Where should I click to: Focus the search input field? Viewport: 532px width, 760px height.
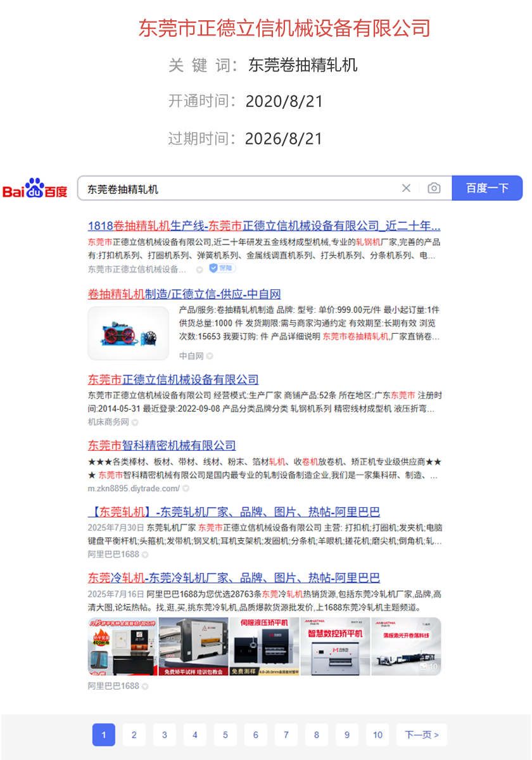pyautogui.click(x=241, y=189)
